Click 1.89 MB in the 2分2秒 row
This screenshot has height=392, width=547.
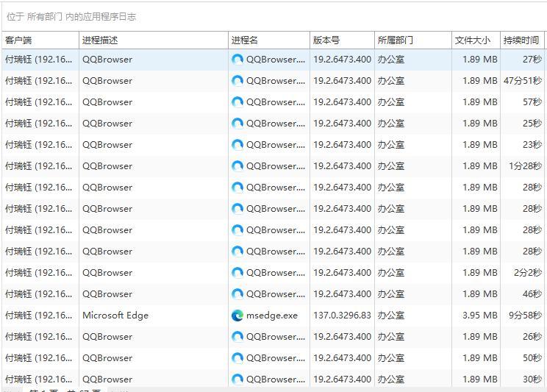(479, 273)
